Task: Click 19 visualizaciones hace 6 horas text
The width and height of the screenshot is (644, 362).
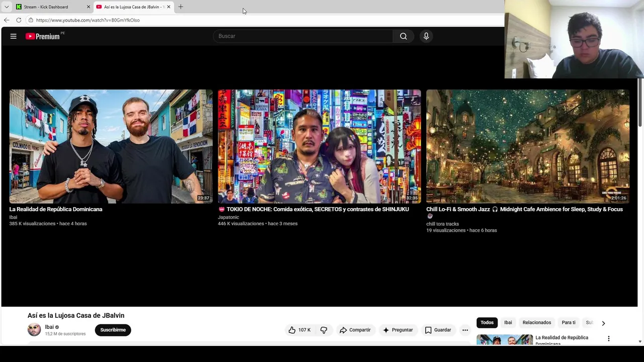Action: point(461,230)
